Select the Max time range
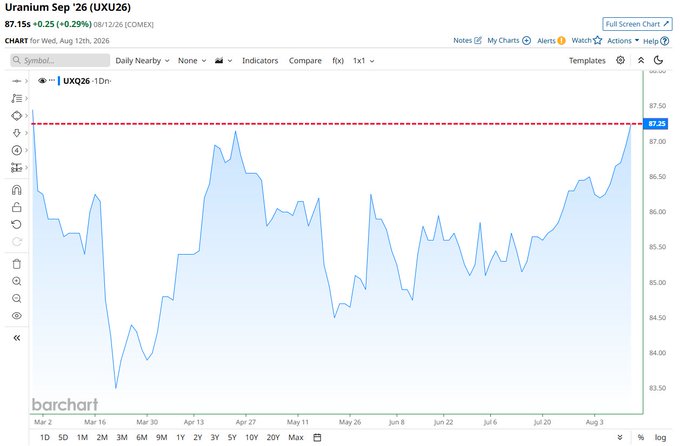The image size is (680, 446). [x=296, y=437]
